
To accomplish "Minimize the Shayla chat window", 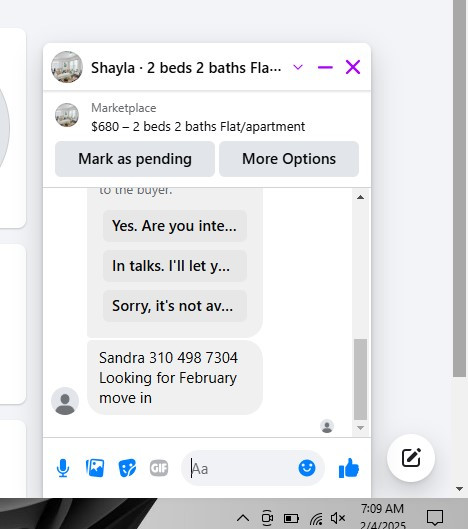I will (x=325, y=67).
